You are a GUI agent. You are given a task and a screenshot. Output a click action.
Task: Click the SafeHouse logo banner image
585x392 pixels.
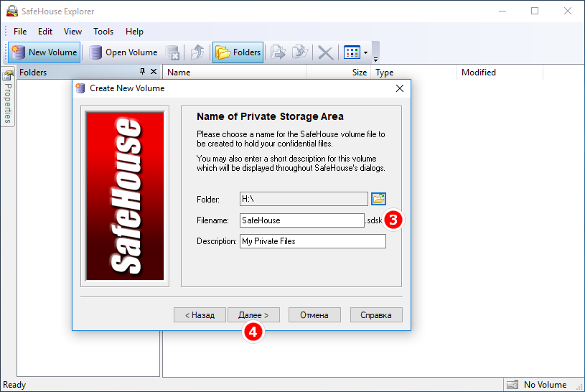point(125,196)
